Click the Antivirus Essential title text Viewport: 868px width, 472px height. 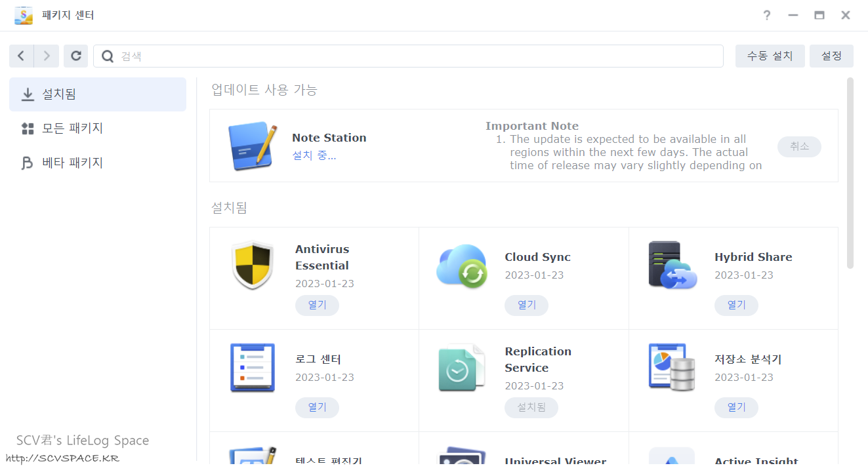[322, 257]
